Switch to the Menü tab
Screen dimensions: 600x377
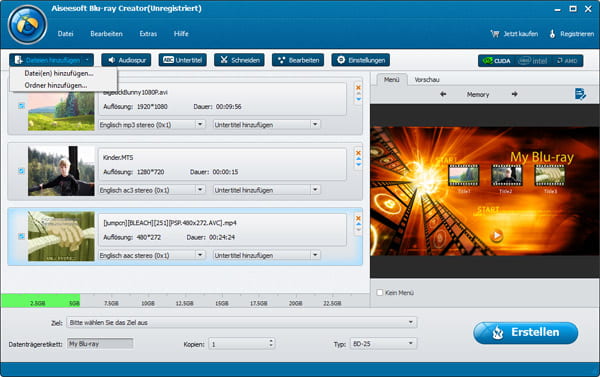coord(391,80)
